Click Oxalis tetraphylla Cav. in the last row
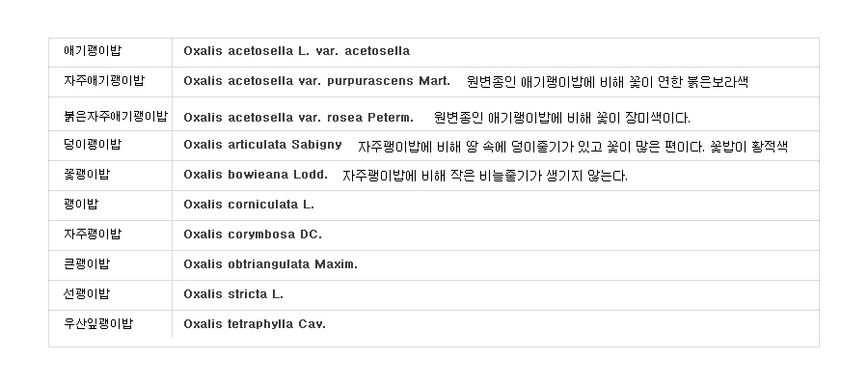This screenshot has height=386, width=868. (x=255, y=324)
